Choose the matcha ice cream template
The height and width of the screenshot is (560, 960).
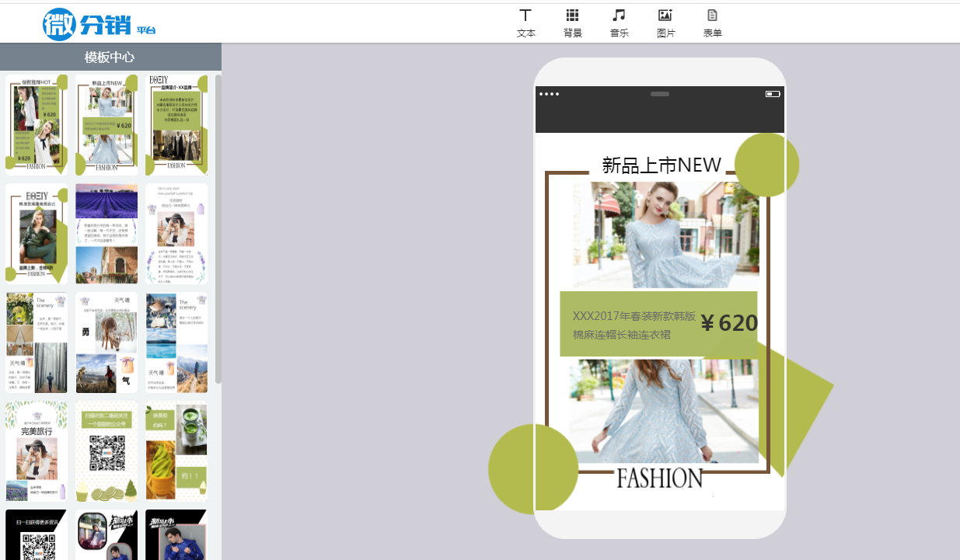pos(176,451)
